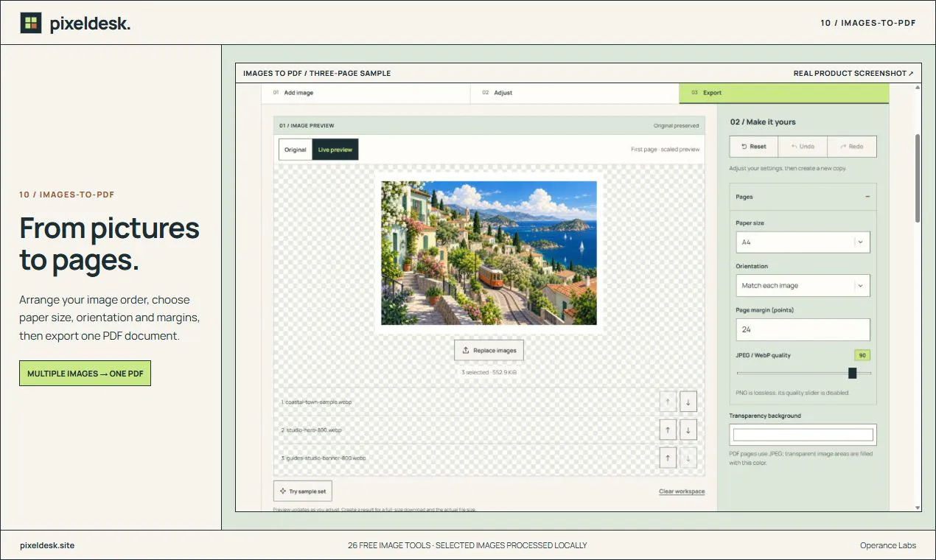Viewport: 936px width, 560px height.
Task: Open the Real Product Screenshot link
Action: point(853,73)
